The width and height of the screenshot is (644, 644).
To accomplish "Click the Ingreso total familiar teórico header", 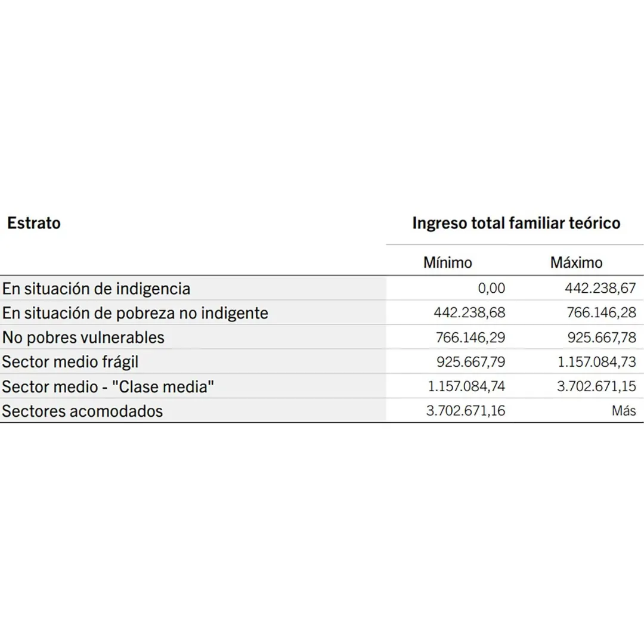I will click(x=516, y=223).
